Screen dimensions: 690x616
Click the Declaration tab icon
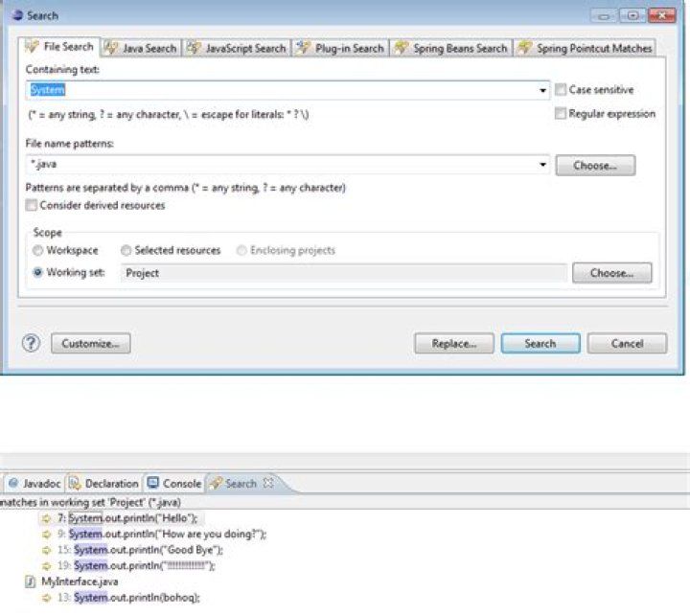click(x=75, y=483)
